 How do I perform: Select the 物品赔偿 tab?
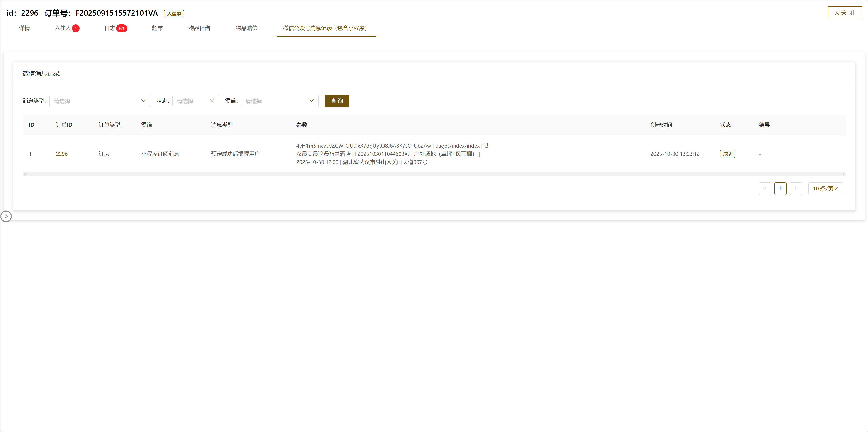point(246,28)
